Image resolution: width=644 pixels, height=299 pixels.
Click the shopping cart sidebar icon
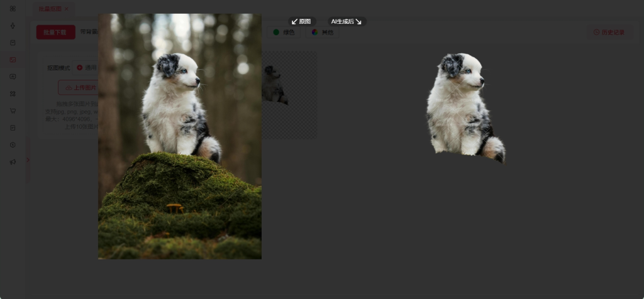coord(13,111)
